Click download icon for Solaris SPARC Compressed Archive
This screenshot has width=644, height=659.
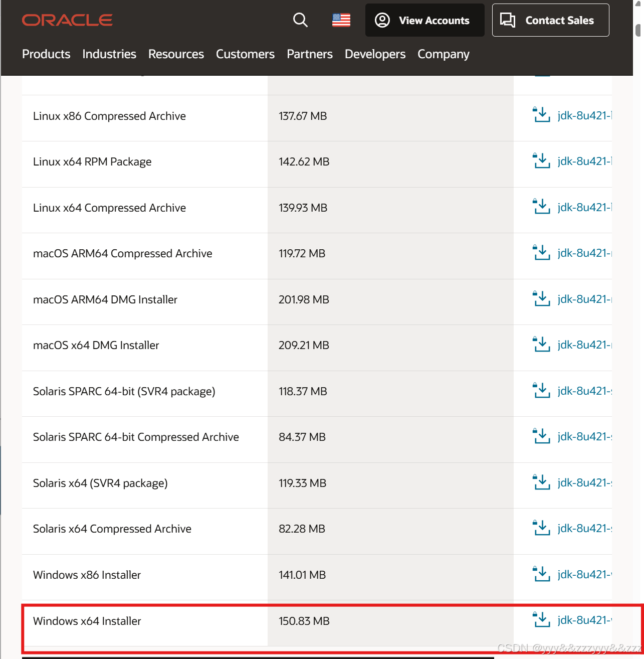coord(541,436)
